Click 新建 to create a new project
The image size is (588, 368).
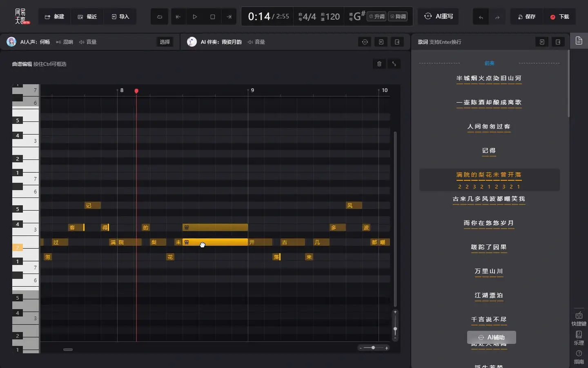pyautogui.click(x=54, y=17)
